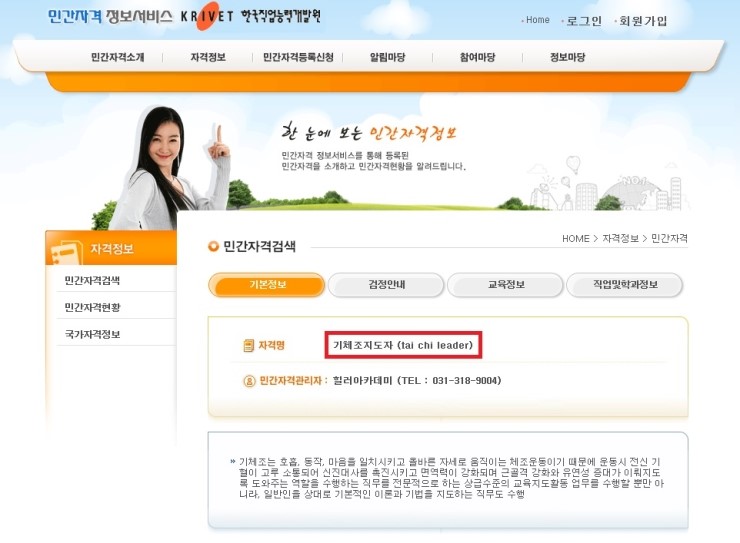Click the 자격정보 breadcrumb link
The image size is (740, 543).
pyautogui.click(x=620, y=239)
